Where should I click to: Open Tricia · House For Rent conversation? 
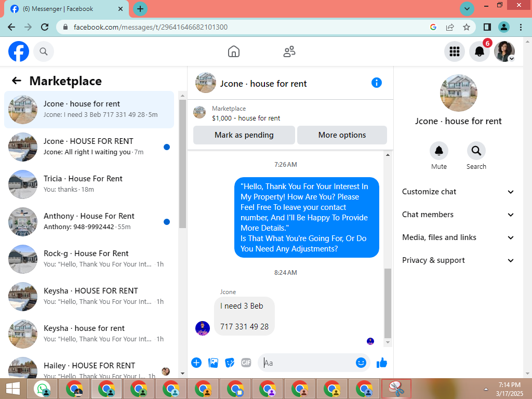click(89, 184)
